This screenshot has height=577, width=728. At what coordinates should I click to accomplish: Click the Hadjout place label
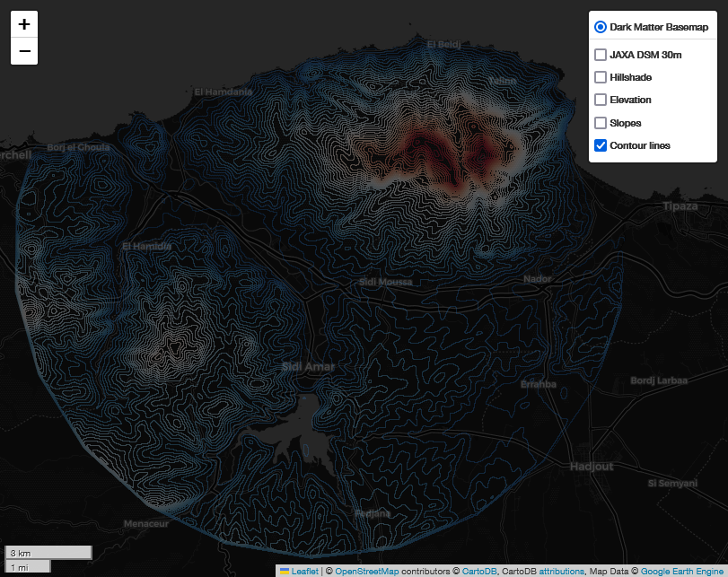pos(590,466)
